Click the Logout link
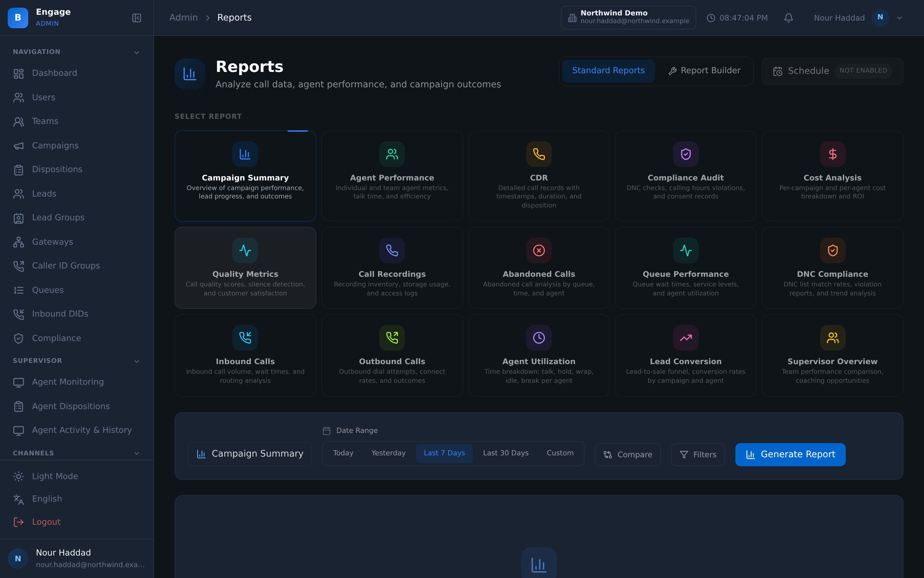The height and width of the screenshot is (578, 924). coord(76,522)
